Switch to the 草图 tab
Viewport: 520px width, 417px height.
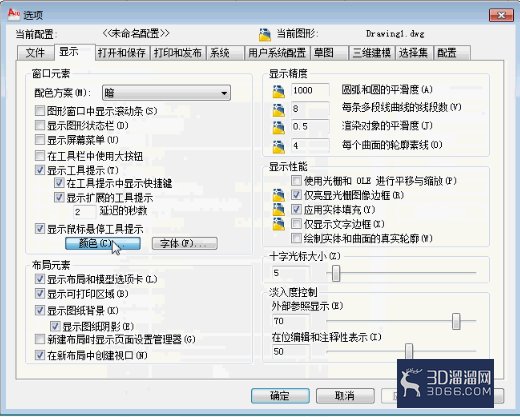tap(329, 53)
